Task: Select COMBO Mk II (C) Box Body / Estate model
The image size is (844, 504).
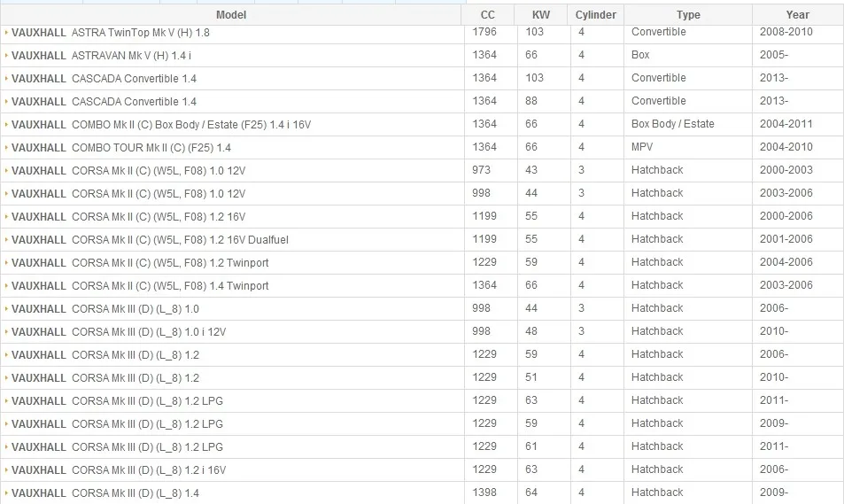Action: [161, 125]
